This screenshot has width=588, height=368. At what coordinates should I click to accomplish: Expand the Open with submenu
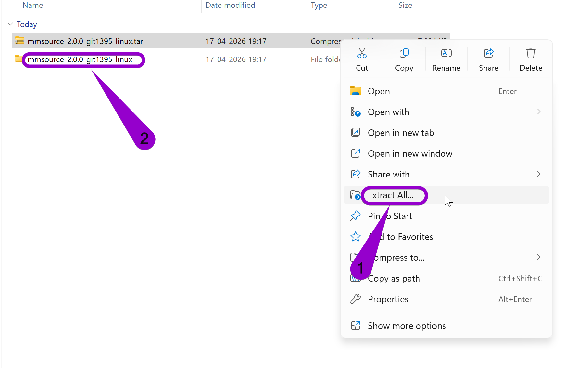(538, 112)
